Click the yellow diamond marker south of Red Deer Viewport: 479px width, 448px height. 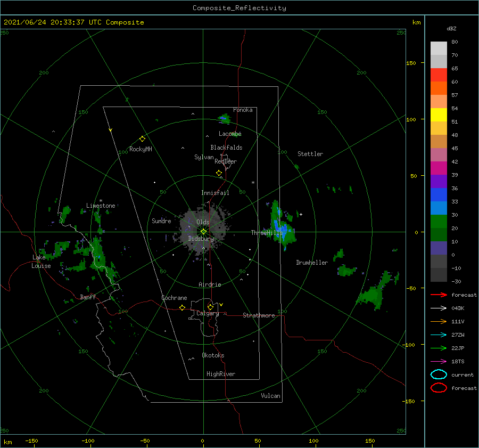(x=219, y=173)
